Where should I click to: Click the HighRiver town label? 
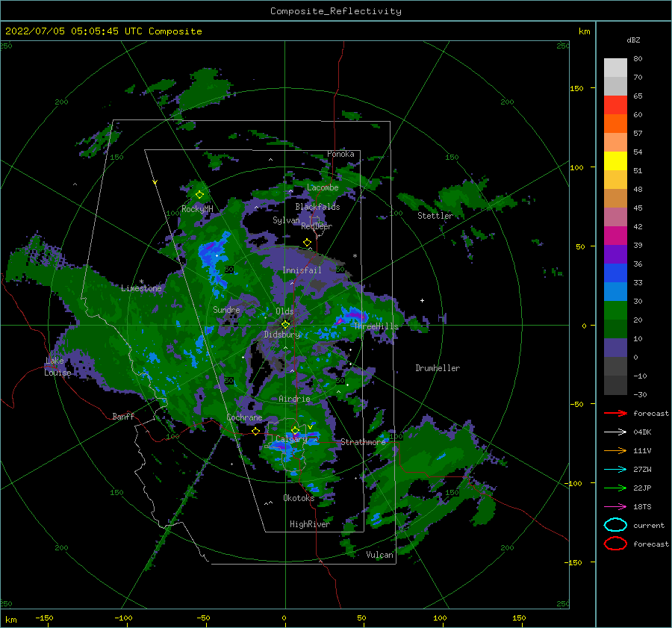[310, 524]
